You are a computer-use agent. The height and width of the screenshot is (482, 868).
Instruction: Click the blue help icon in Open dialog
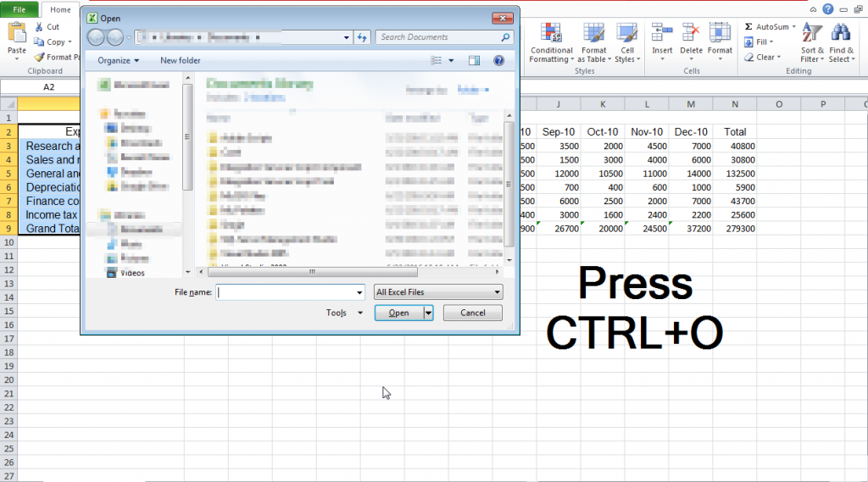(x=498, y=60)
